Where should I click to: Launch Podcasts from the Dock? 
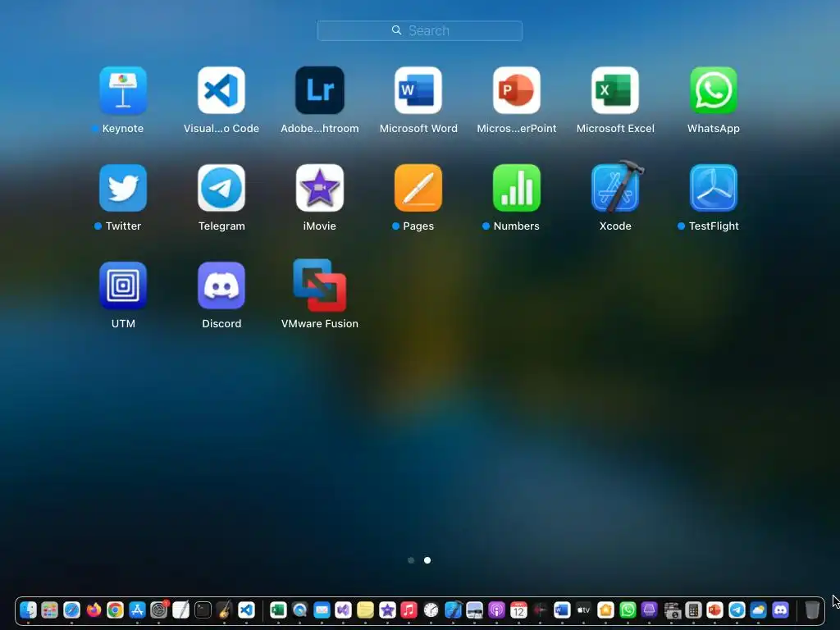tap(496, 609)
